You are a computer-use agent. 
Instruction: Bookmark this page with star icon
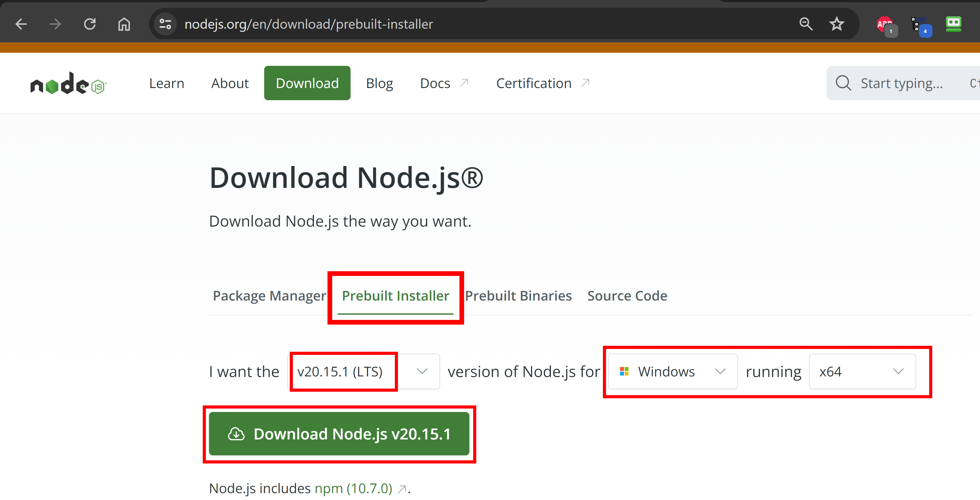click(837, 24)
